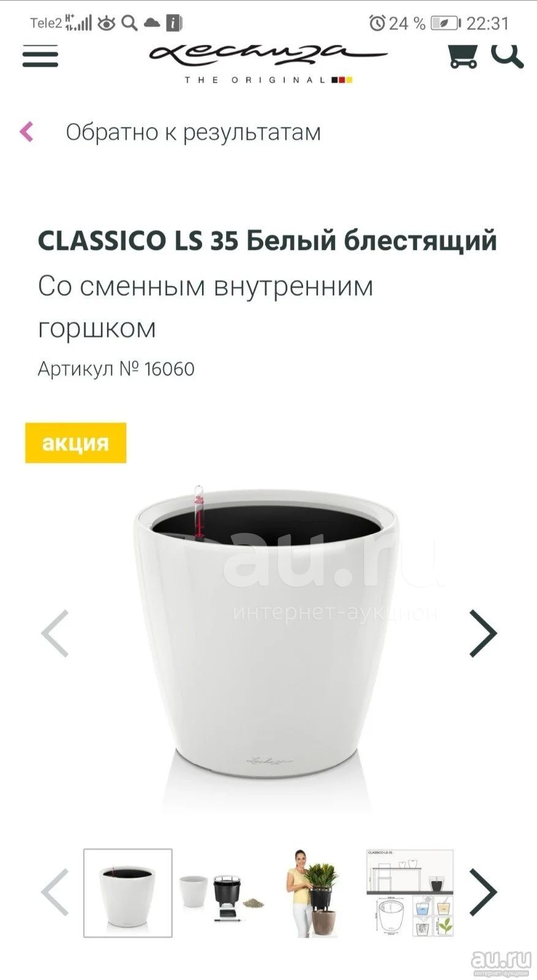Show next product image with right arrow
The height and width of the screenshot is (980, 537).
pos(483,633)
